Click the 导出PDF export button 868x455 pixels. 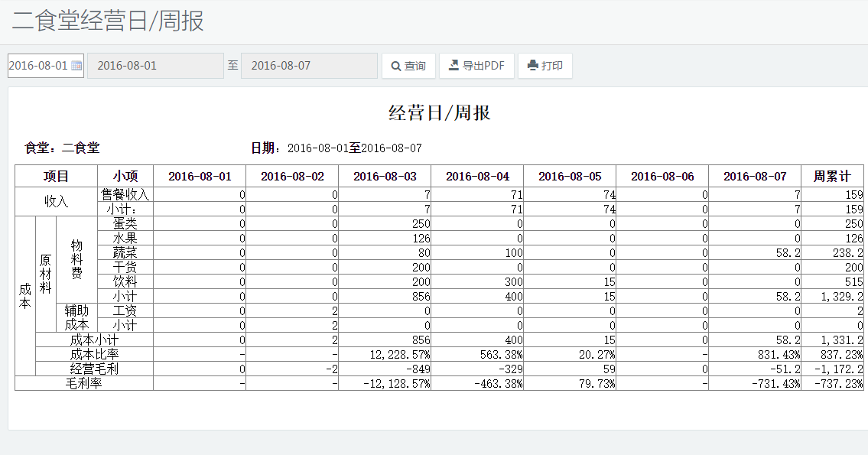[x=476, y=66]
